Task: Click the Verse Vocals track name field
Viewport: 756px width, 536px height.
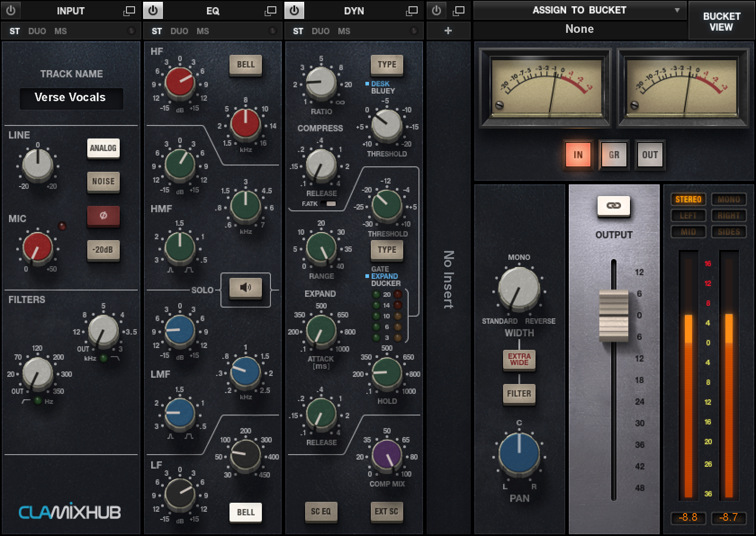Action: 72,98
